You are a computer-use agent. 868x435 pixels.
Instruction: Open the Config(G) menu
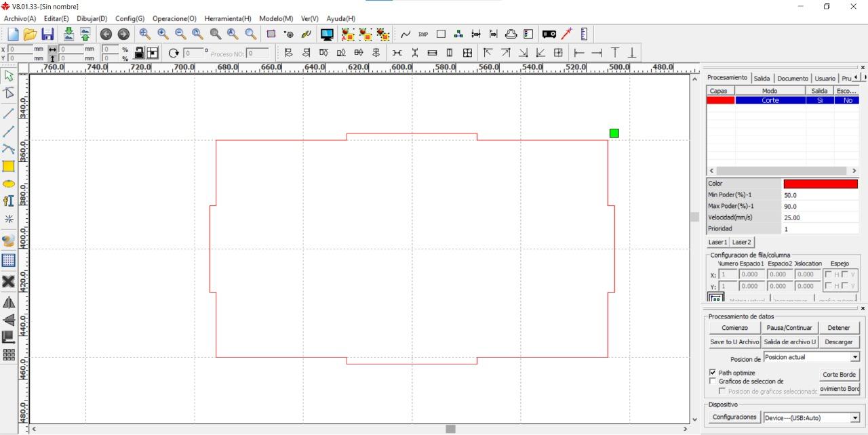(x=130, y=18)
